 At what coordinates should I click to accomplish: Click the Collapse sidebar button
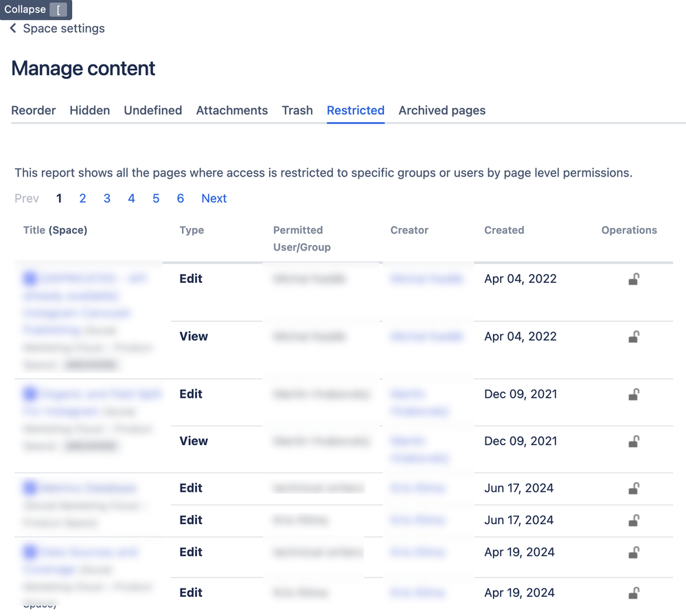coord(36,9)
